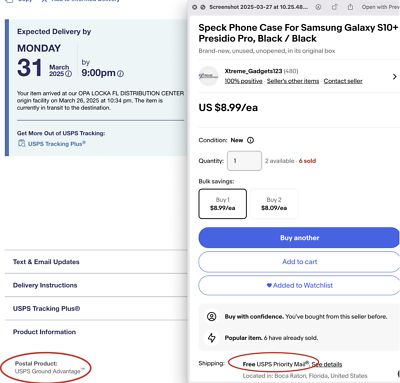Click the Buy another button
The width and height of the screenshot is (400, 383).
tap(299, 238)
